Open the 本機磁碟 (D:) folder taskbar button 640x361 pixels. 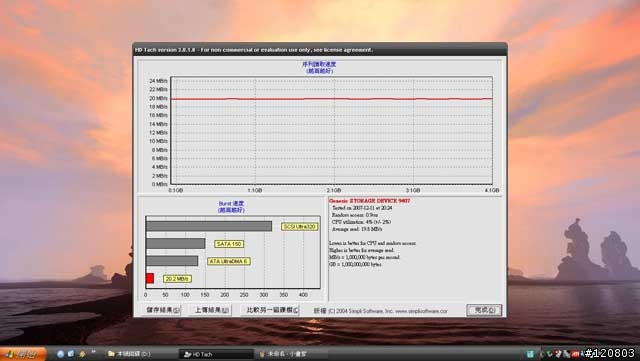pos(141,354)
